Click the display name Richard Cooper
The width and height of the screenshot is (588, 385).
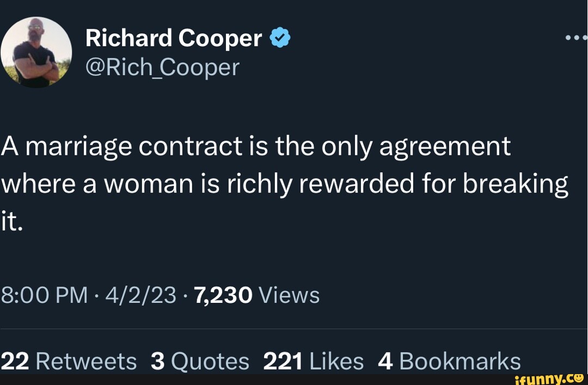point(174,38)
